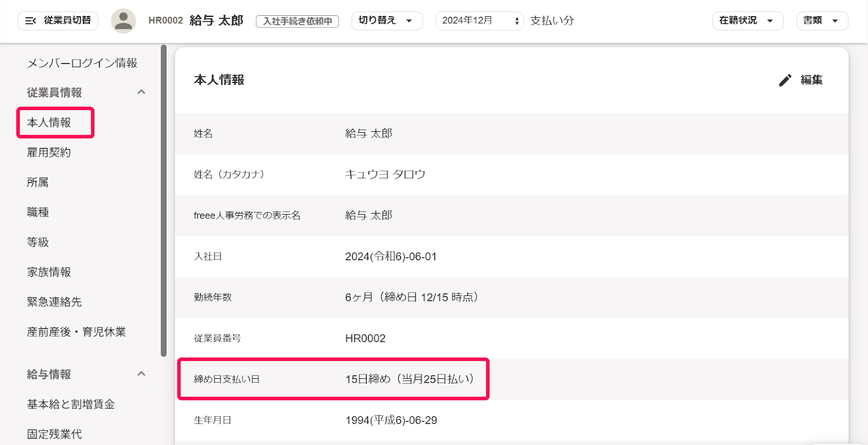The height and width of the screenshot is (445, 868).
Task: Click the 従業員番号 row label
Action: coord(218,338)
